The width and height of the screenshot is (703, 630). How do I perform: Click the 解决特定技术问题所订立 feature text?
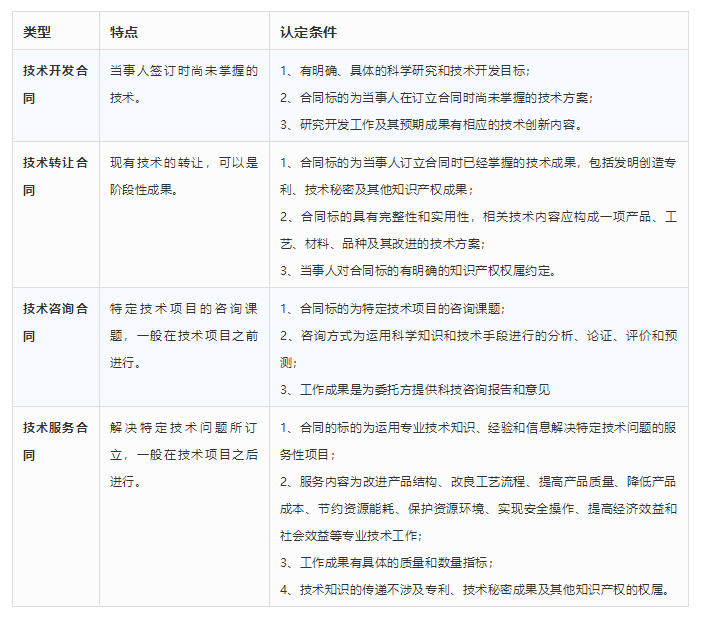(x=183, y=441)
